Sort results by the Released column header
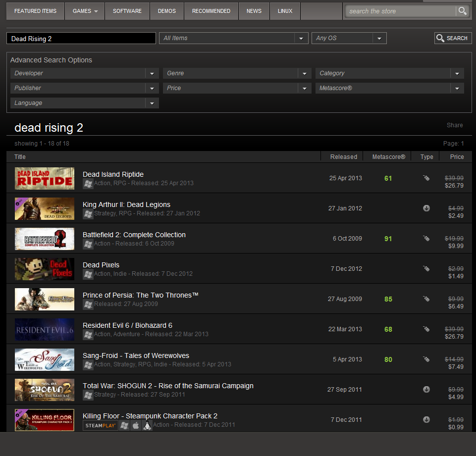 pyautogui.click(x=343, y=157)
